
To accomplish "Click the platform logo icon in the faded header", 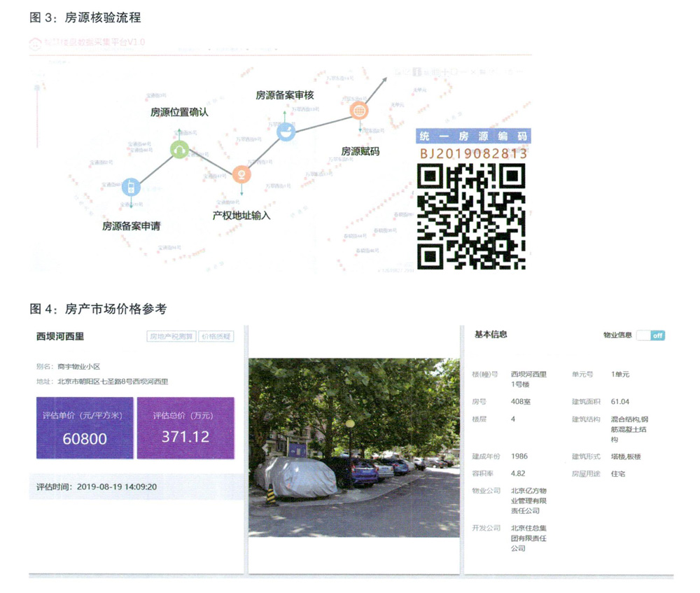I will (35, 43).
